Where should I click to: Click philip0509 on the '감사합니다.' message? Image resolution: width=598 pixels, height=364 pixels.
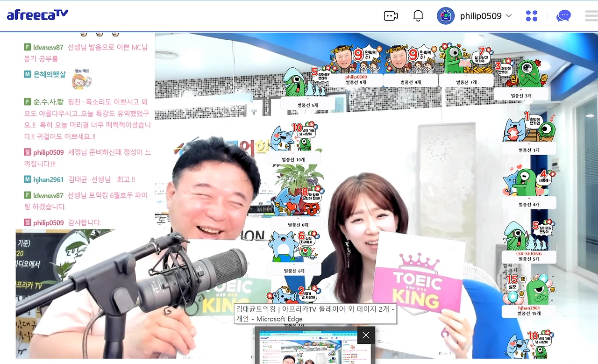click(x=49, y=222)
